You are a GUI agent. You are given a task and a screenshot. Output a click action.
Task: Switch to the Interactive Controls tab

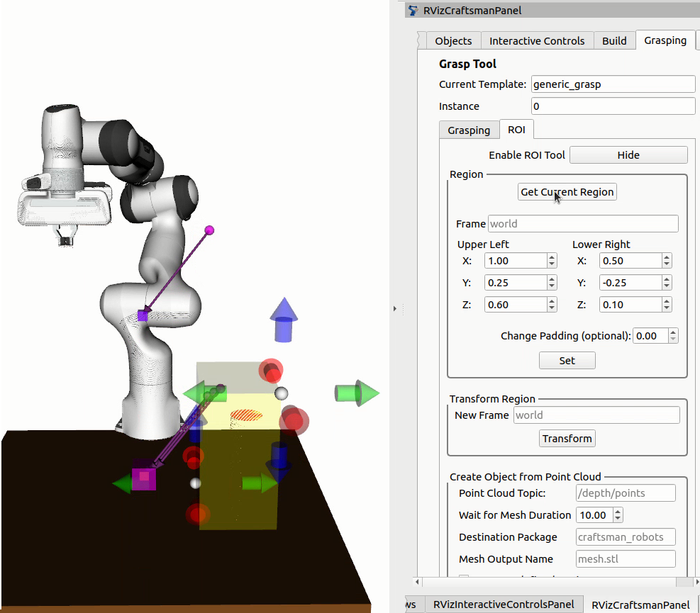click(x=537, y=40)
